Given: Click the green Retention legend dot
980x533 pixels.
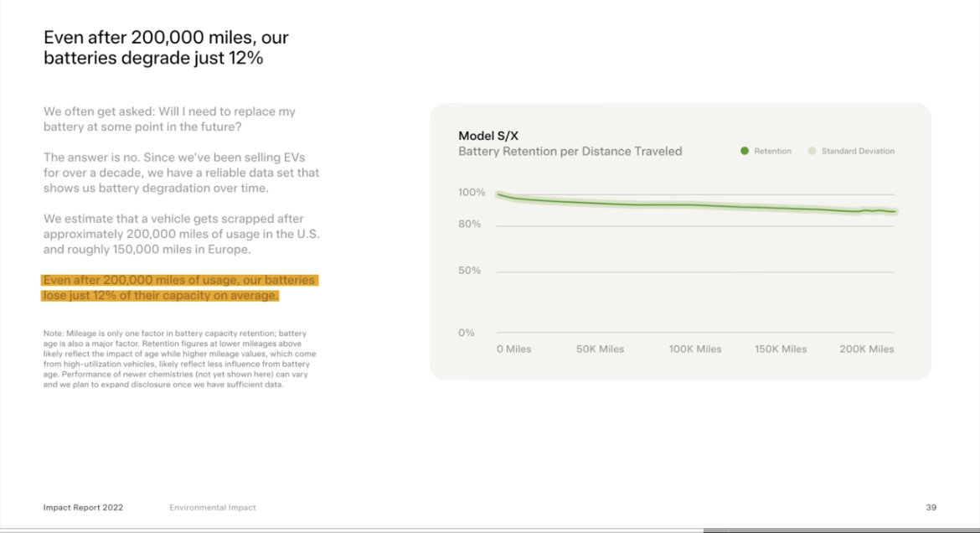Looking at the screenshot, I should coord(745,151).
